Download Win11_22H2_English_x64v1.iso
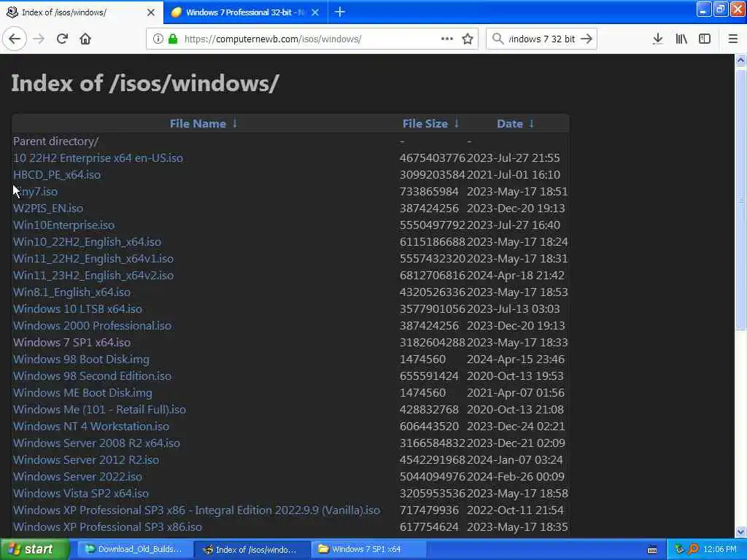This screenshot has height=560, width=747. point(93,259)
